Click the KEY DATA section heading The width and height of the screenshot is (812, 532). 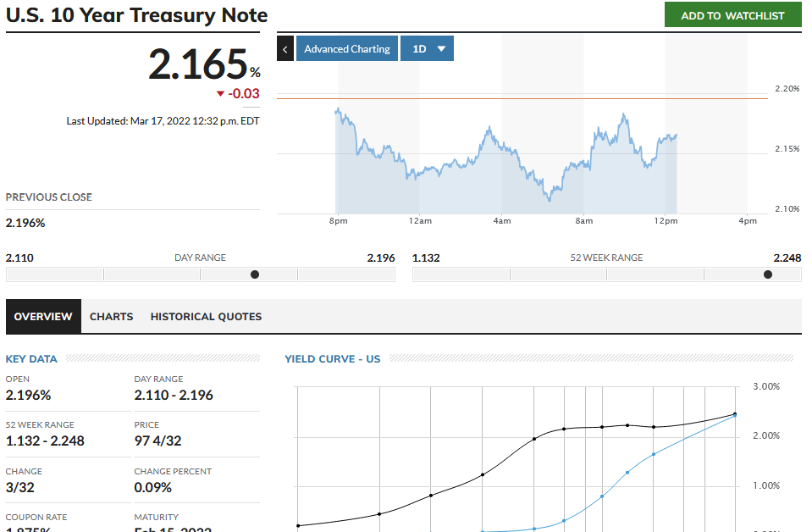coord(31,359)
